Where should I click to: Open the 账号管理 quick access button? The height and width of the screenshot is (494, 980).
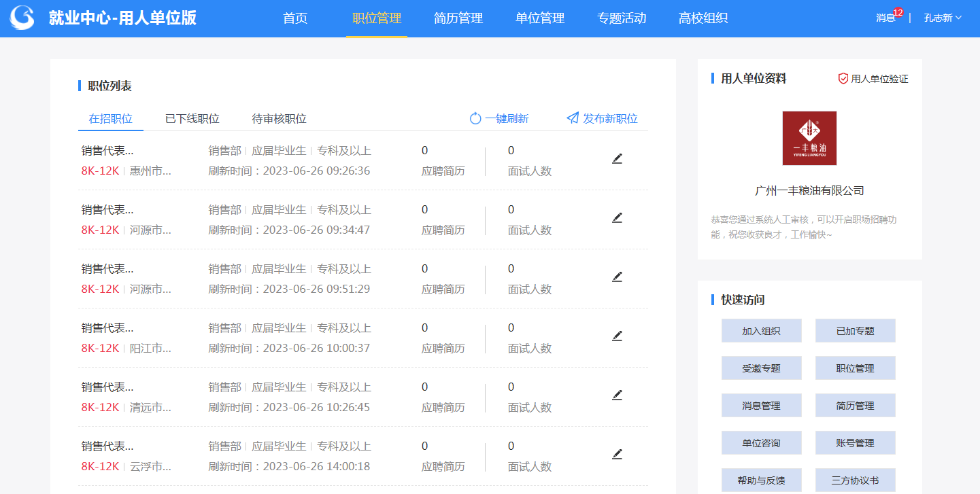tap(855, 443)
